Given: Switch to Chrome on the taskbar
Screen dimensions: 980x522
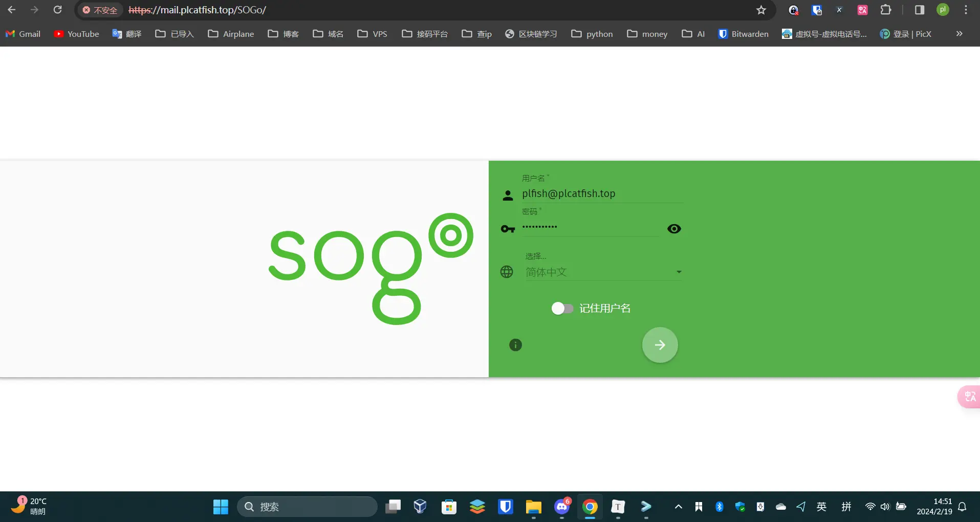Looking at the screenshot, I should [590, 507].
